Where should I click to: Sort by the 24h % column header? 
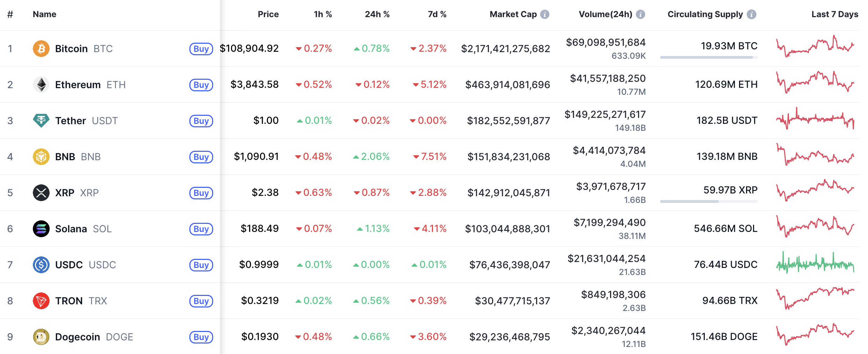coord(377,14)
